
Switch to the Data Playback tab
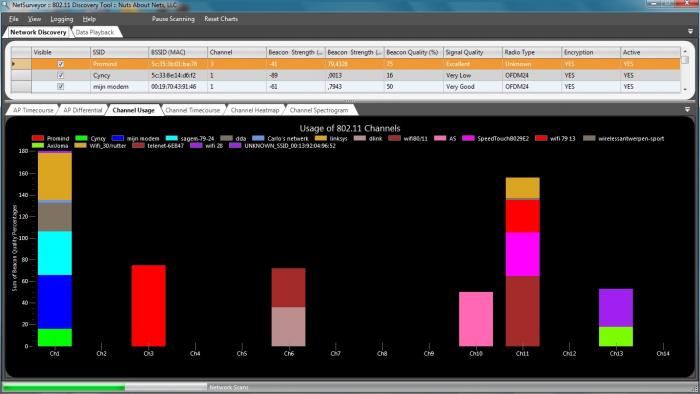pyautogui.click(x=95, y=32)
